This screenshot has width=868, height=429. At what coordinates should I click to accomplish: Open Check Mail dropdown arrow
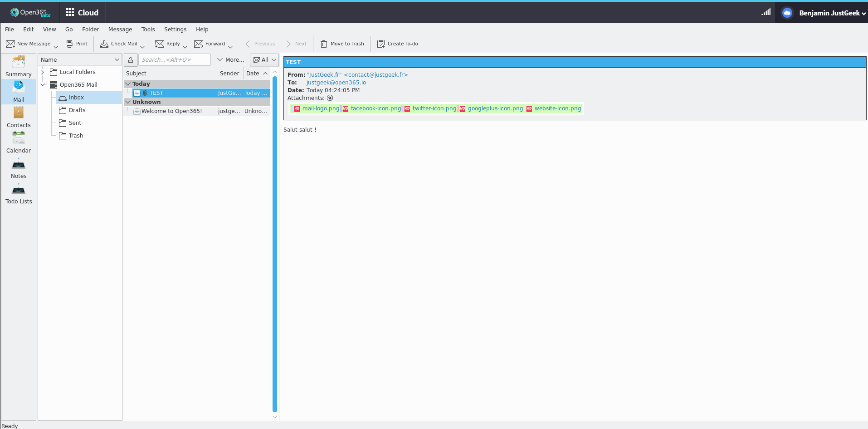[142, 47]
